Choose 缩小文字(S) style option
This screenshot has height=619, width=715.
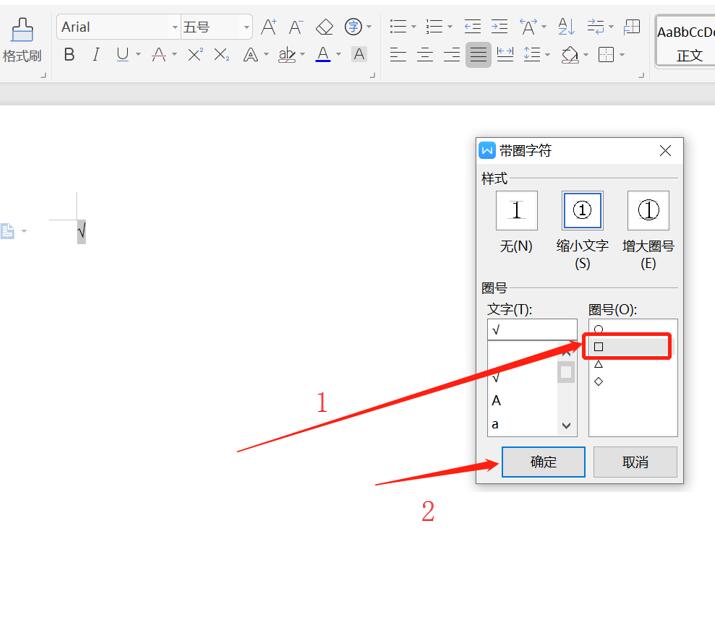click(x=582, y=210)
